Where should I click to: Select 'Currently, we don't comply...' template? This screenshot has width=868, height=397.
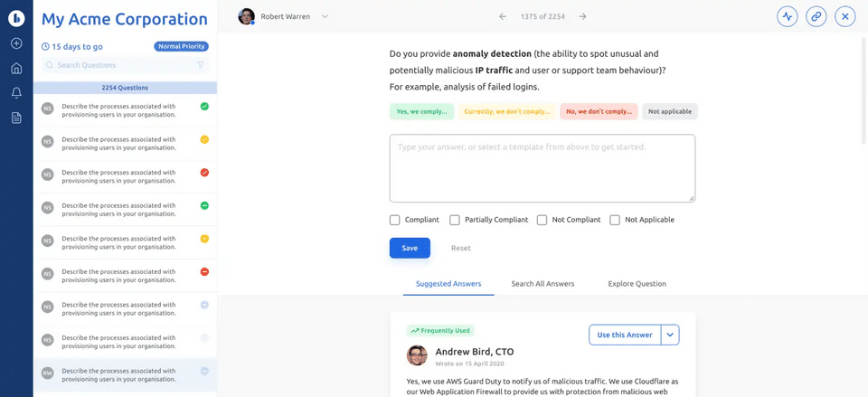point(507,111)
